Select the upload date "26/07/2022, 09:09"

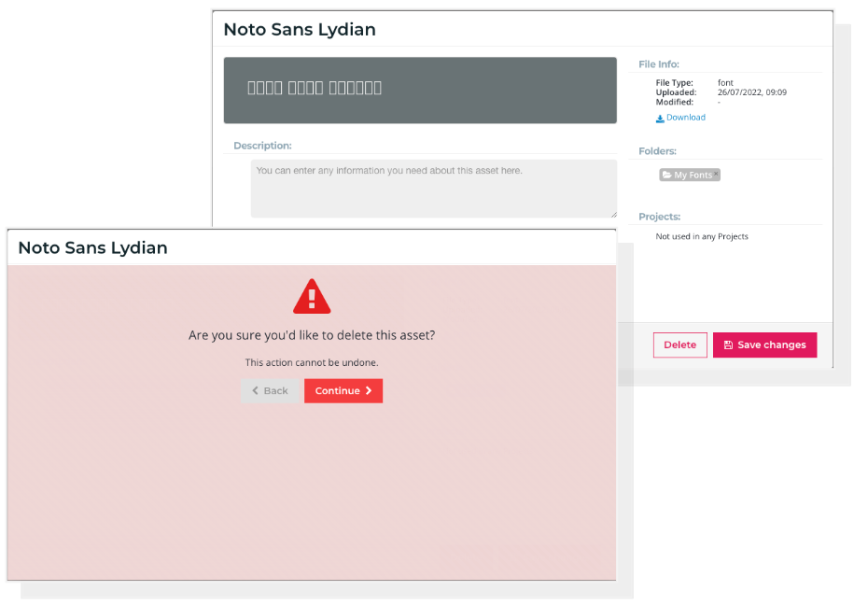click(x=751, y=92)
